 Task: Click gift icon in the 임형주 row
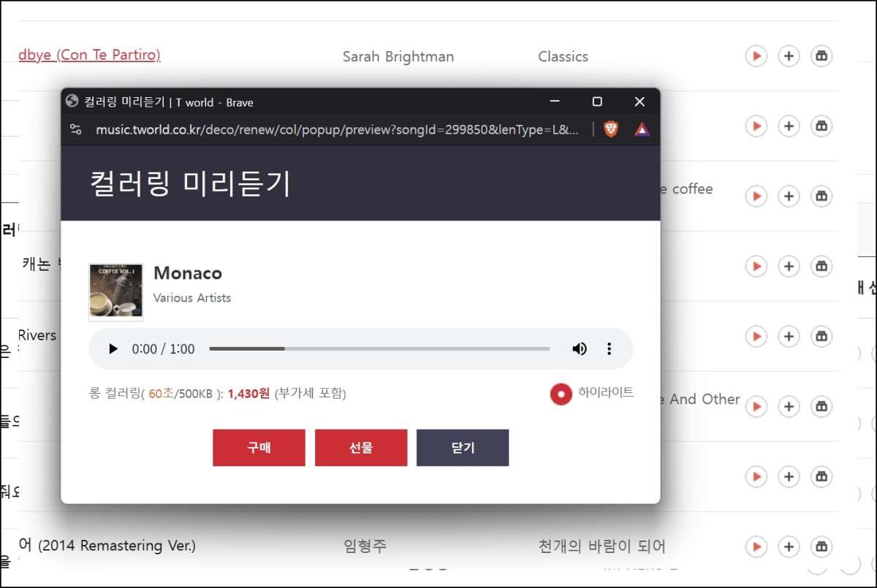coord(821,546)
